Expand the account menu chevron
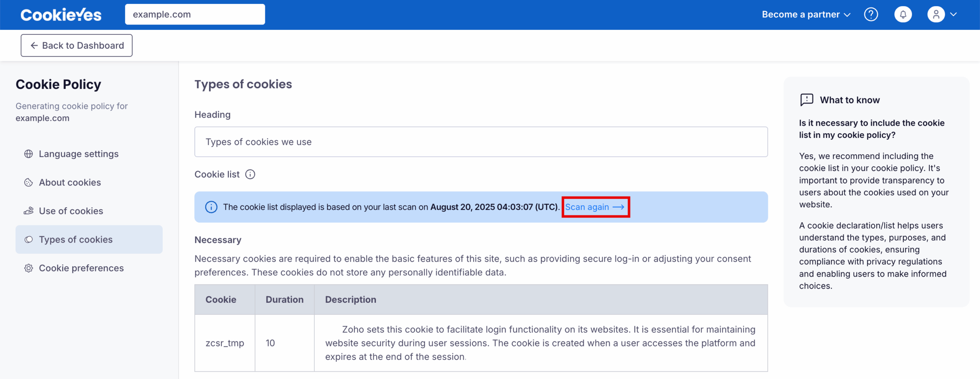Viewport: 980px width, 379px height. [954, 15]
